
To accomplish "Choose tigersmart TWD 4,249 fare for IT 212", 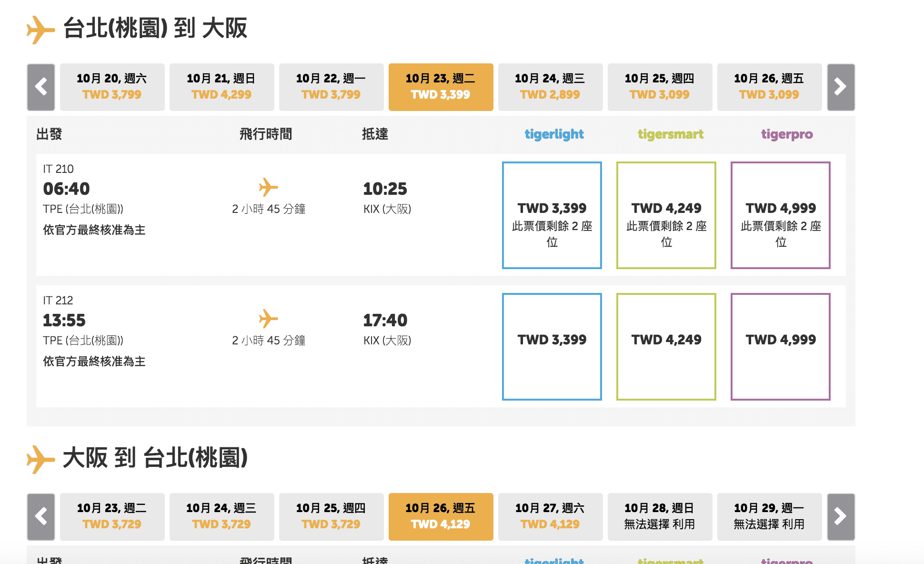I will (666, 347).
